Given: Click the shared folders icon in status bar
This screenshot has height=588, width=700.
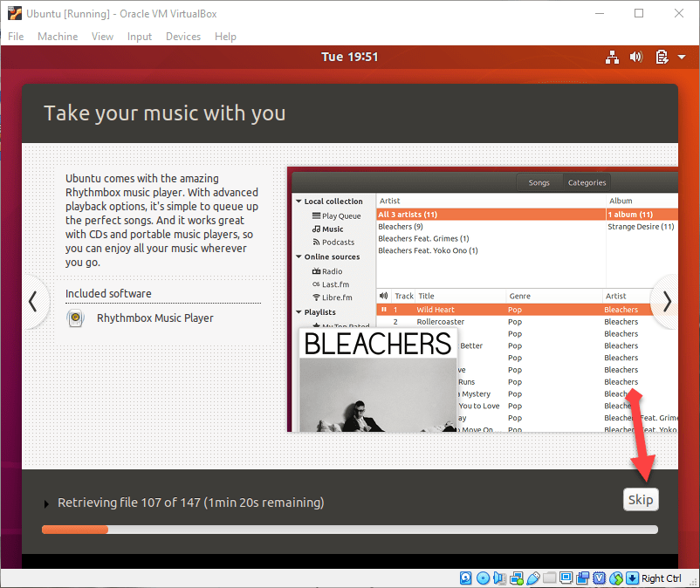Looking at the screenshot, I should coord(549,578).
